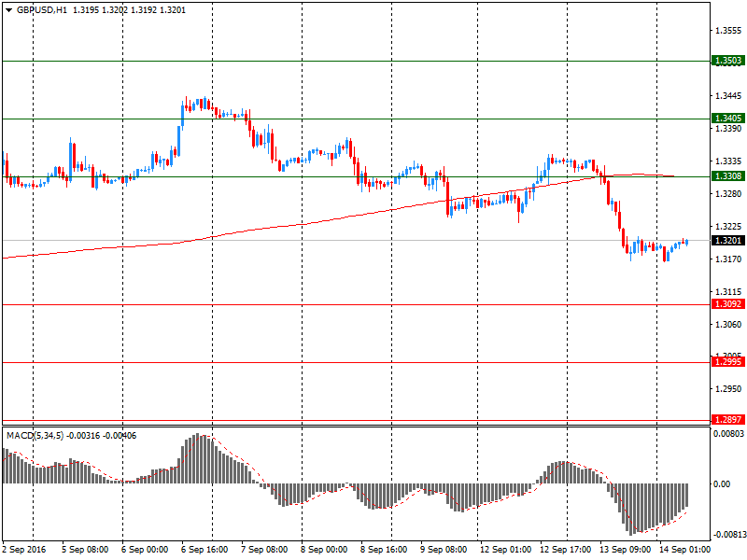Select the 5 Sep 08:00 time label
This screenshot has width=747, height=560.
[85, 550]
